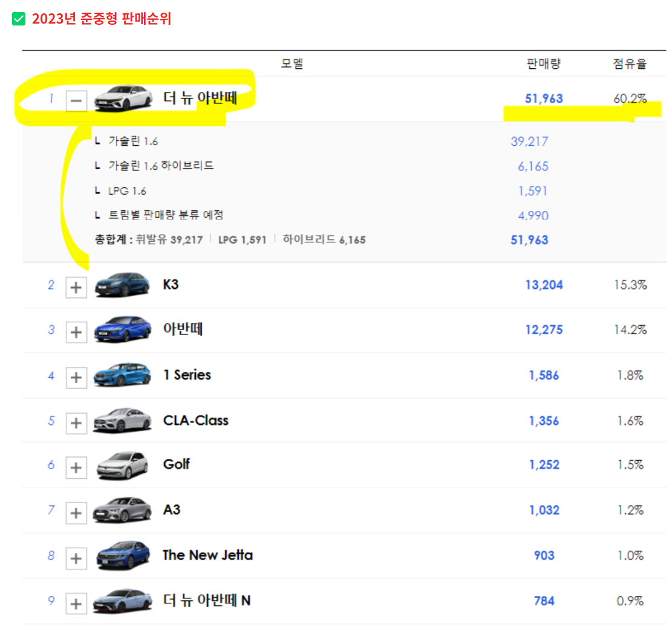Click the 39,217 gasoline sales value
This screenshot has height=633, width=672.
(x=529, y=141)
